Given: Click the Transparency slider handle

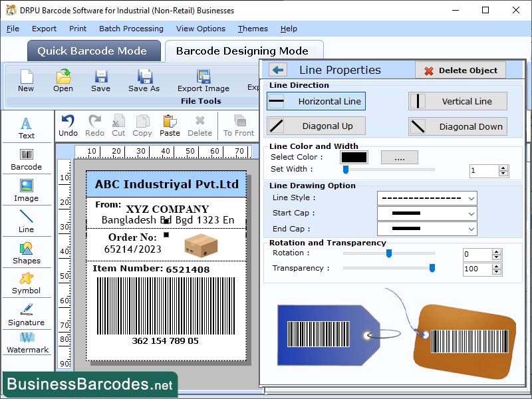Looking at the screenshot, I should 432,268.
